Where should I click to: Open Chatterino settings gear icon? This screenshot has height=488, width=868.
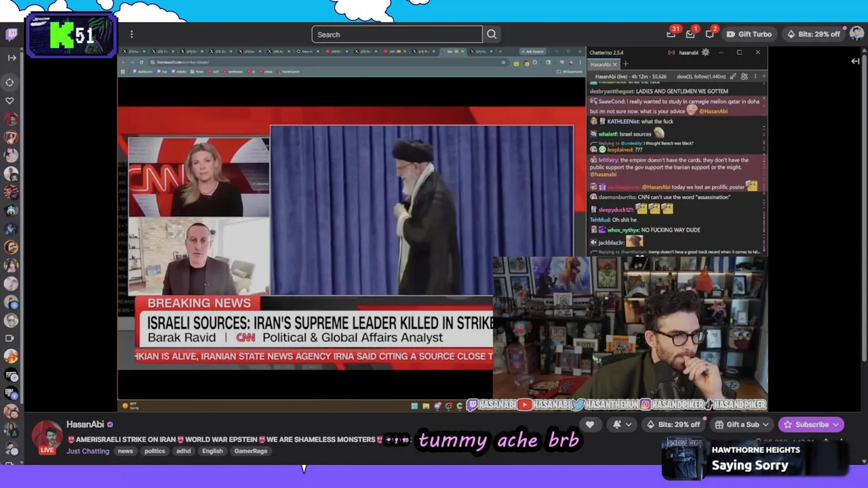[705, 52]
